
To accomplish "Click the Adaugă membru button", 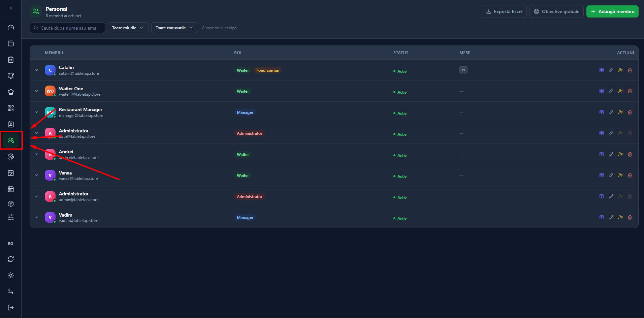I will 612,11.
